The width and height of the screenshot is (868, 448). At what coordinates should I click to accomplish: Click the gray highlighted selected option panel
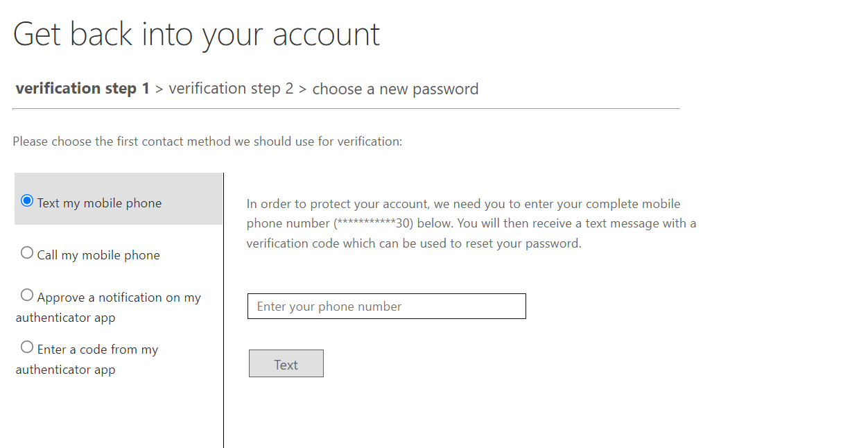pyautogui.click(x=119, y=199)
